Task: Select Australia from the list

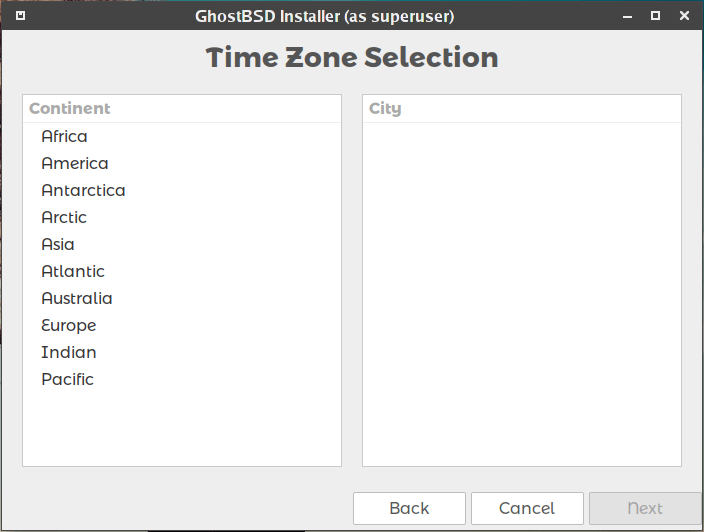Action: [x=76, y=298]
